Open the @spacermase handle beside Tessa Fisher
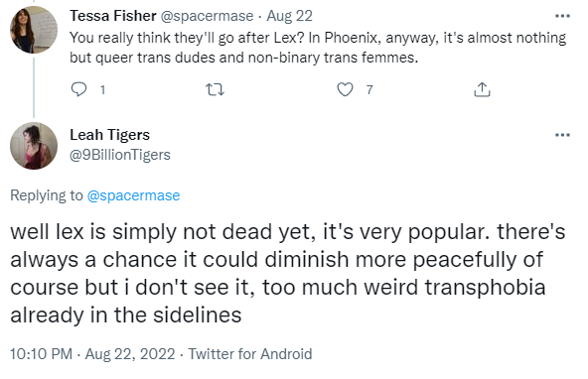This screenshot has width=588, height=379. click(x=207, y=16)
